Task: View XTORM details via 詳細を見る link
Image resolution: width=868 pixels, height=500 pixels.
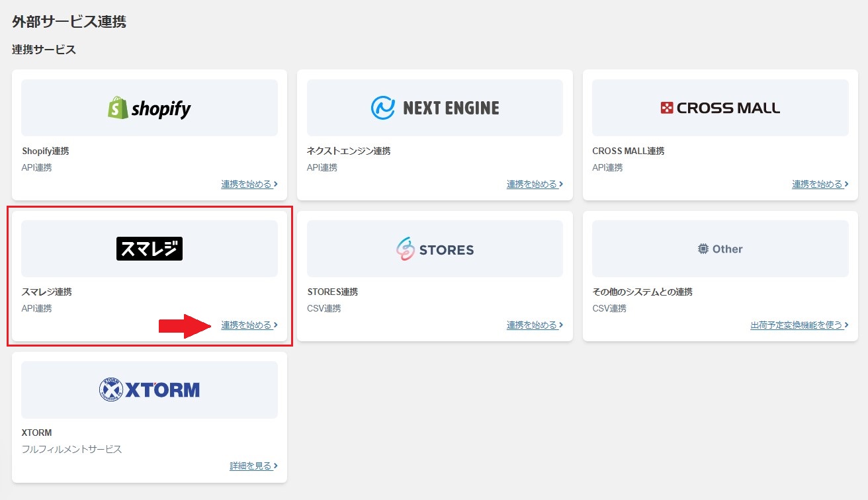Action: 254,466
